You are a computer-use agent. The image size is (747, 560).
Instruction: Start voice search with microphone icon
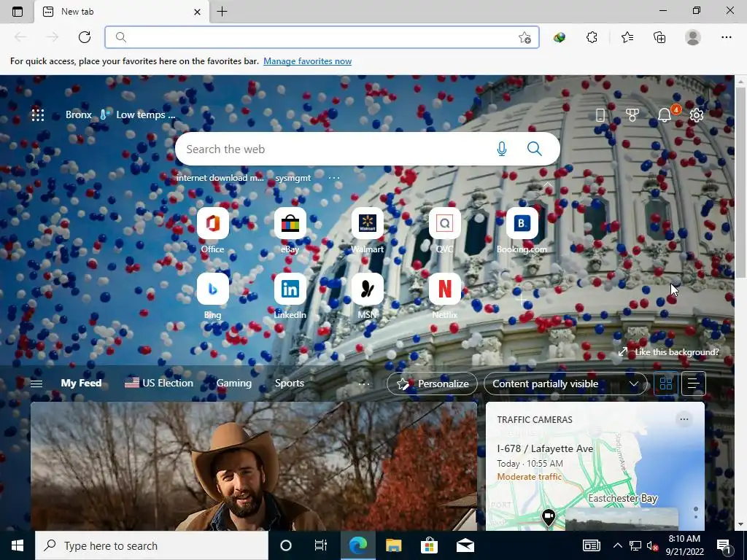coord(502,149)
